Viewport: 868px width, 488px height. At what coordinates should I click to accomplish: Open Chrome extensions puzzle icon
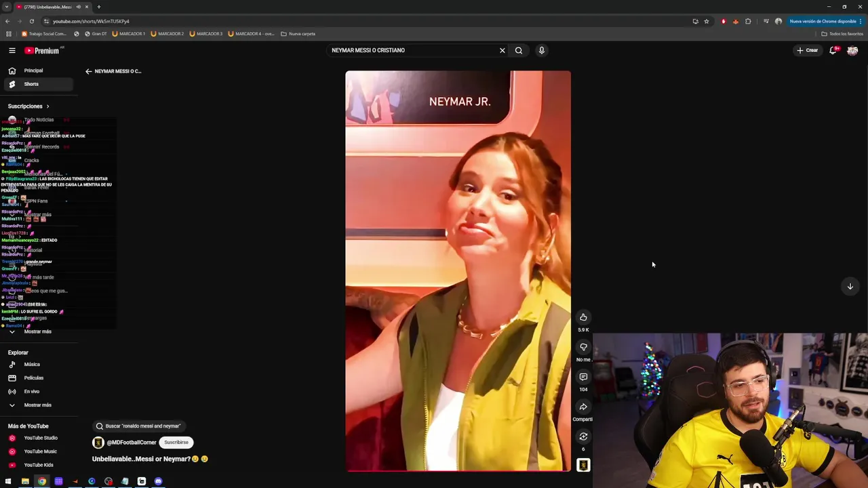(x=748, y=21)
